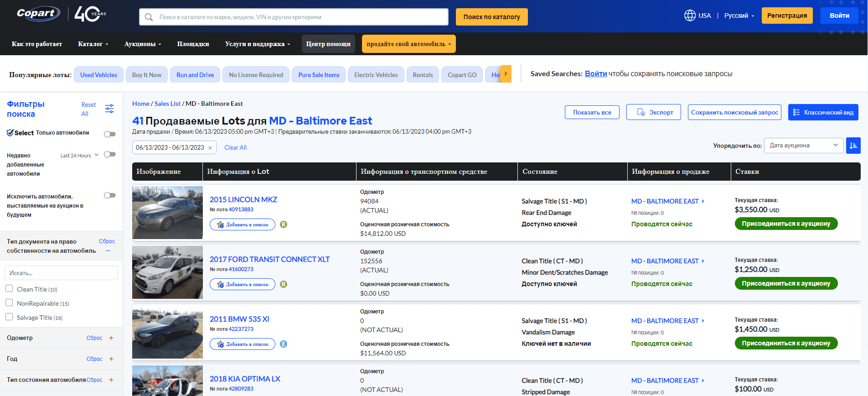Remove the 06/13/2023 date filter chip
The width and height of the screenshot is (868, 396).
tap(210, 148)
